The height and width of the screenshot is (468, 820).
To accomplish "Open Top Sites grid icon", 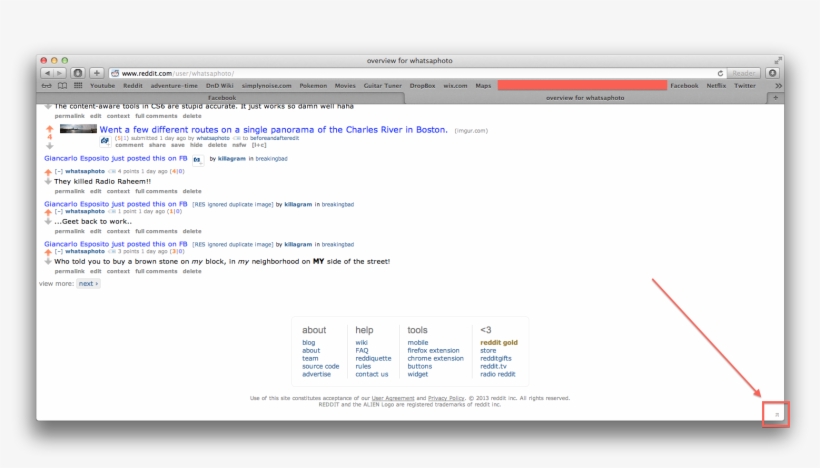I will [x=78, y=85].
